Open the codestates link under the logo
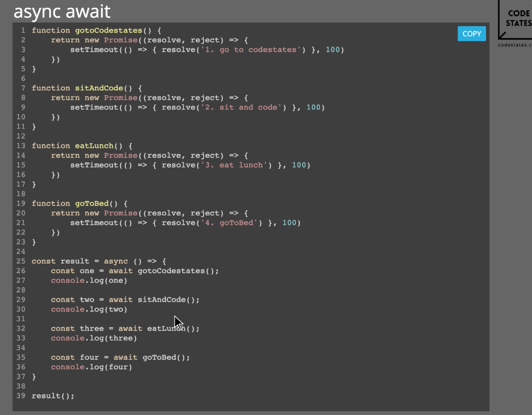Image resolution: width=532 pixels, height=415 pixels. click(515, 45)
